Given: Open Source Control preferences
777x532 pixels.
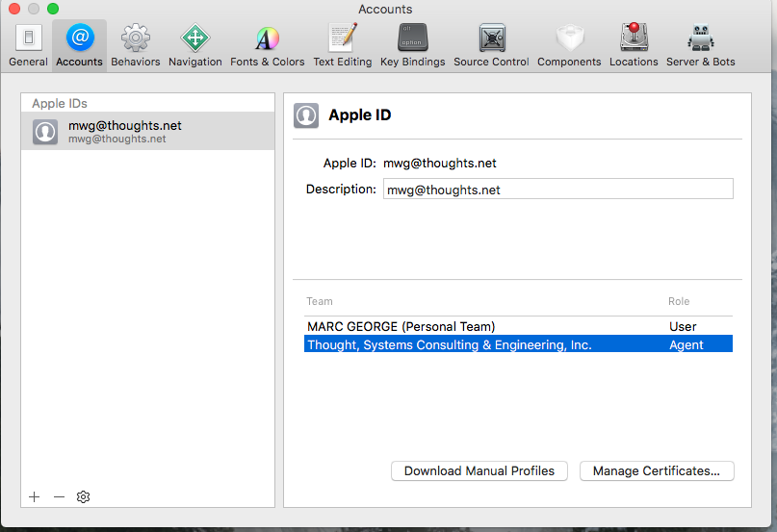Looking at the screenshot, I should [x=491, y=45].
